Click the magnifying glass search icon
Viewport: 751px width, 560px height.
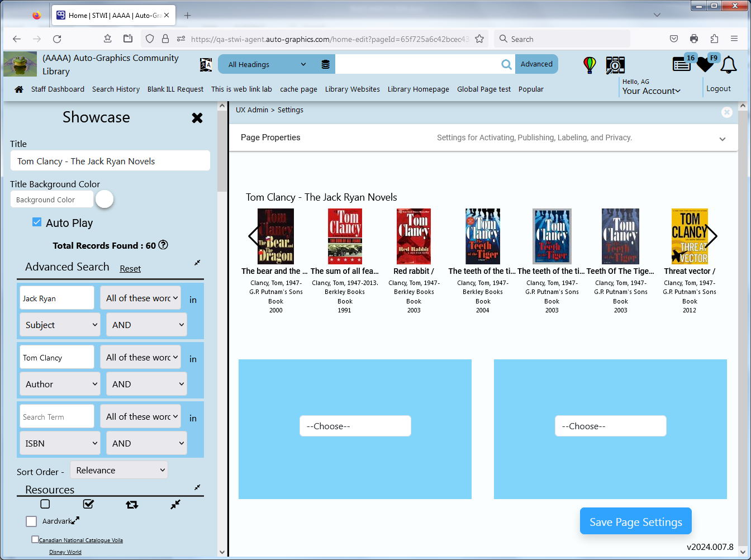click(x=506, y=64)
